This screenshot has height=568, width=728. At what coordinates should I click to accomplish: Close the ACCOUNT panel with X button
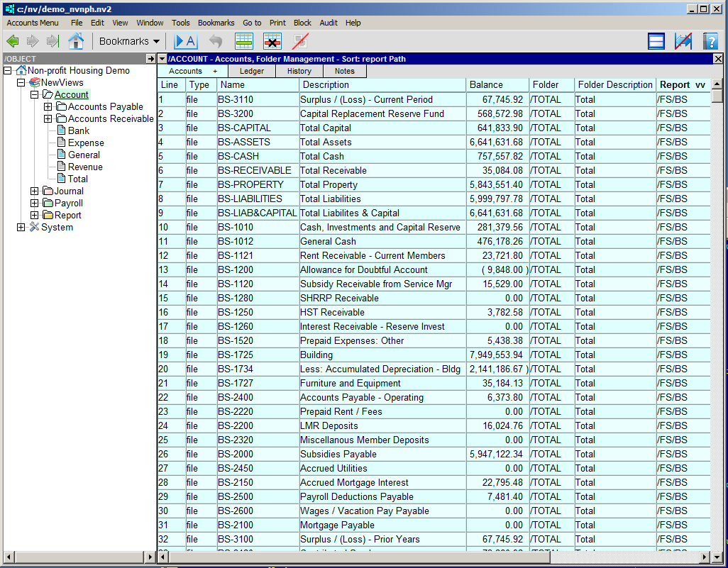(x=717, y=59)
